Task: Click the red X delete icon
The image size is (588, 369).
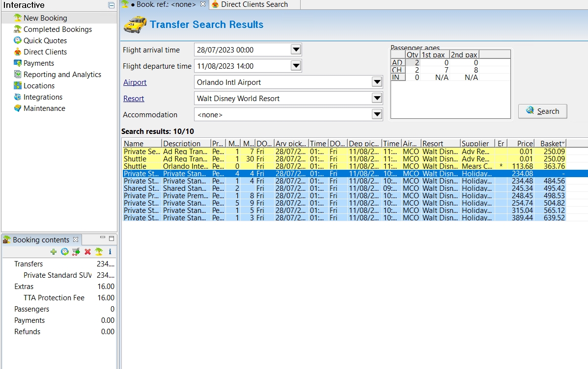Action: tap(87, 252)
